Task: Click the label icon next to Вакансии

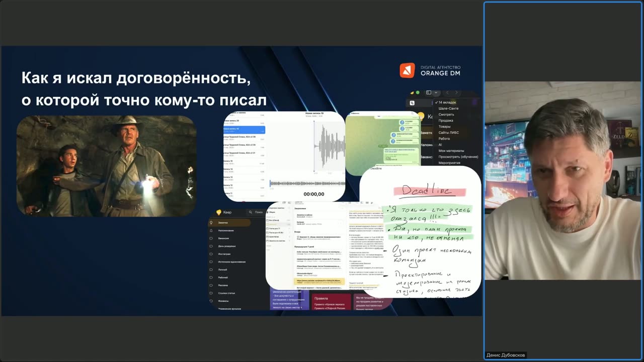Action: click(x=211, y=238)
